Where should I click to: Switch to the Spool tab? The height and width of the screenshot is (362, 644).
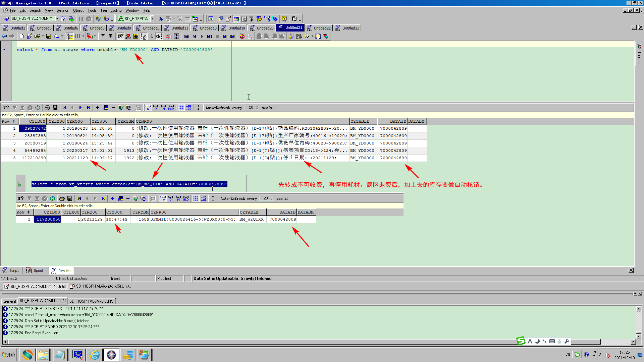(x=35, y=270)
